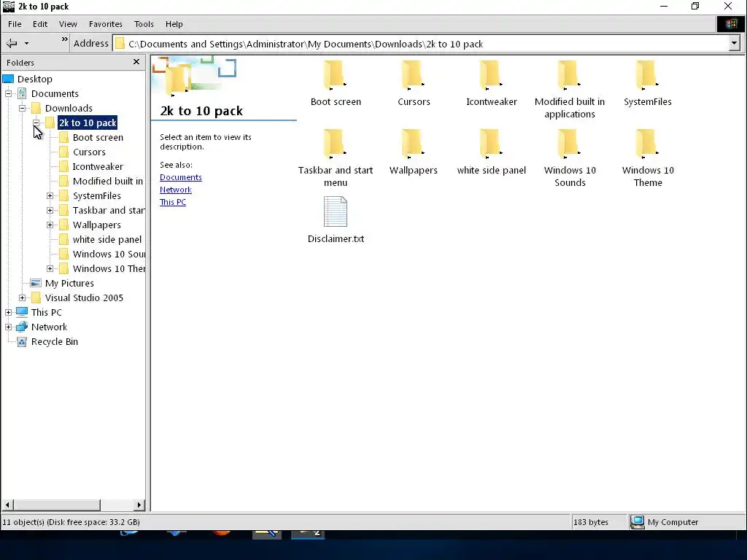This screenshot has height=560, width=747.
Task: Open the Favorites menu
Action: [x=106, y=24]
